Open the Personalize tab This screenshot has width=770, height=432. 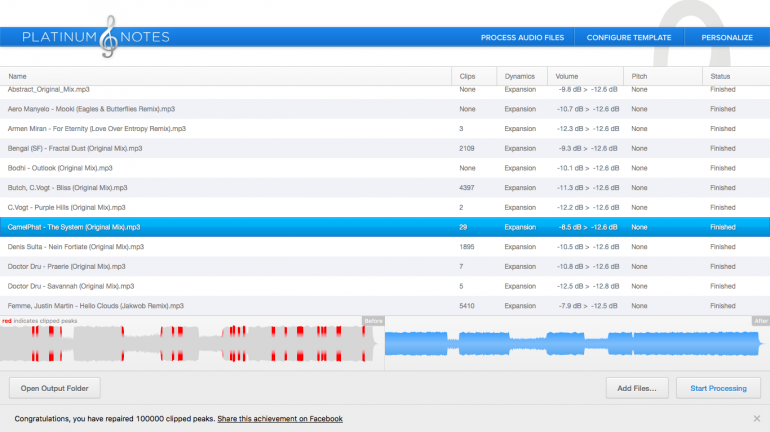pyautogui.click(x=727, y=37)
